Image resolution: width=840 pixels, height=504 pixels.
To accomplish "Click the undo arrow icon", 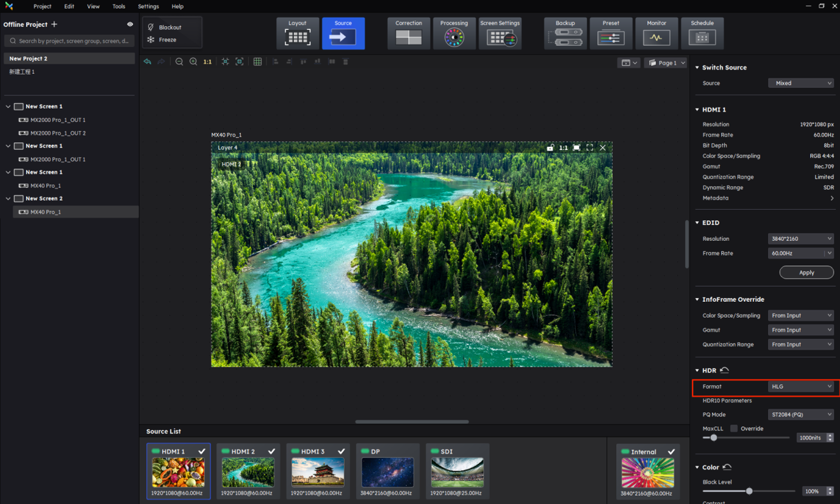I will click(x=148, y=62).
